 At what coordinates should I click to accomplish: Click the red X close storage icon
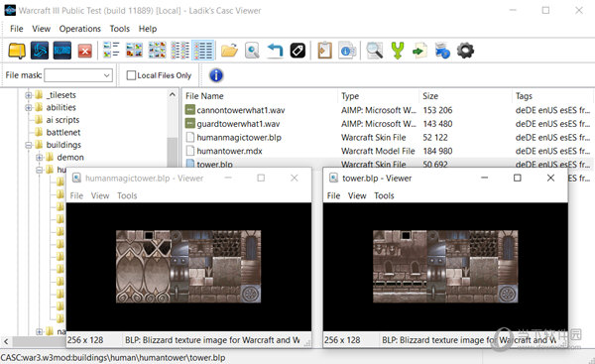pos(85,51)
